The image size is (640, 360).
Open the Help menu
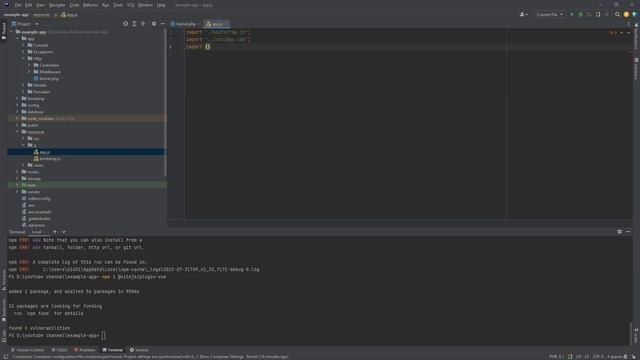(161, 5)
